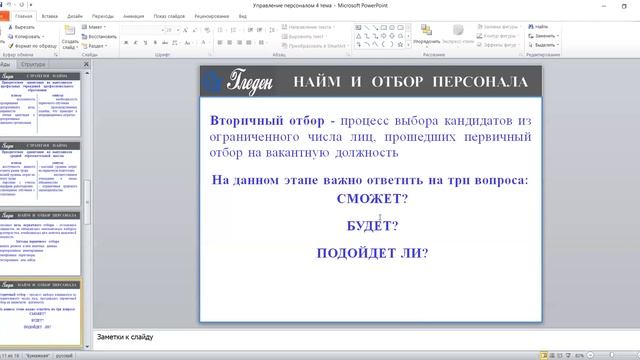Viewport: 640px width, 360px height.
Task: Click the columns icon
Action: [262, 42]
